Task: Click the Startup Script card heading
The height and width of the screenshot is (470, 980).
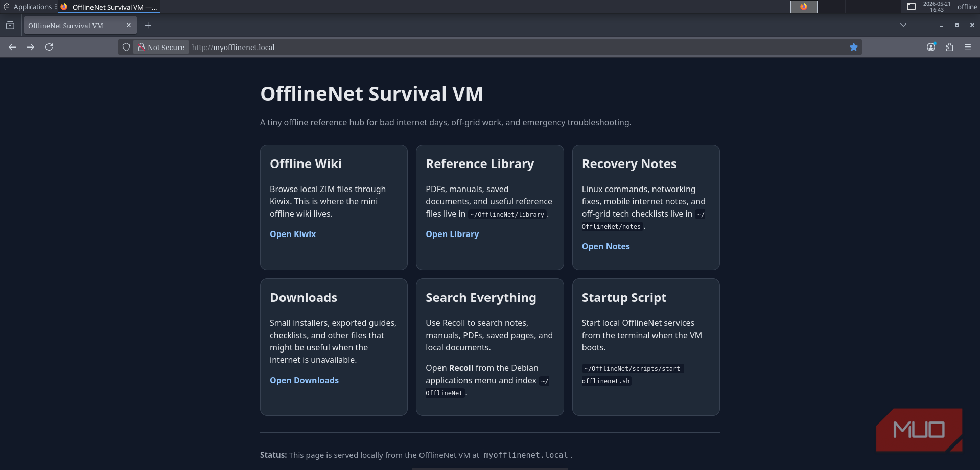Action: (624, 297)
